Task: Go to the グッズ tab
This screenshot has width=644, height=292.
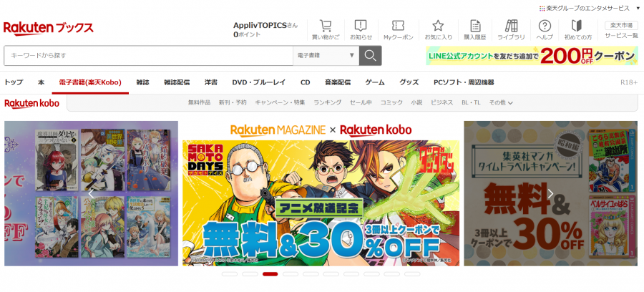Action: pyautogui.click(x=409, y=82)
